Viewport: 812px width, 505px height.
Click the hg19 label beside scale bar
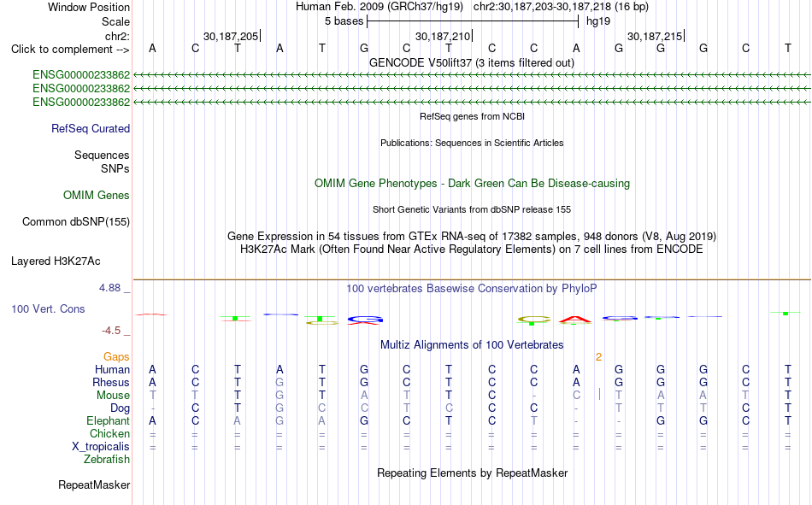tap(598, 21)
